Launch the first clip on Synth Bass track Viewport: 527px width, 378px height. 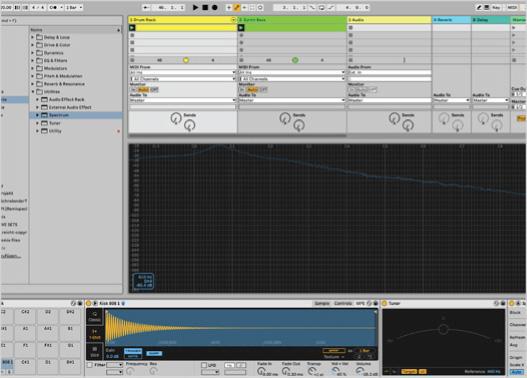pyautogui.click(x=241, y=28)
